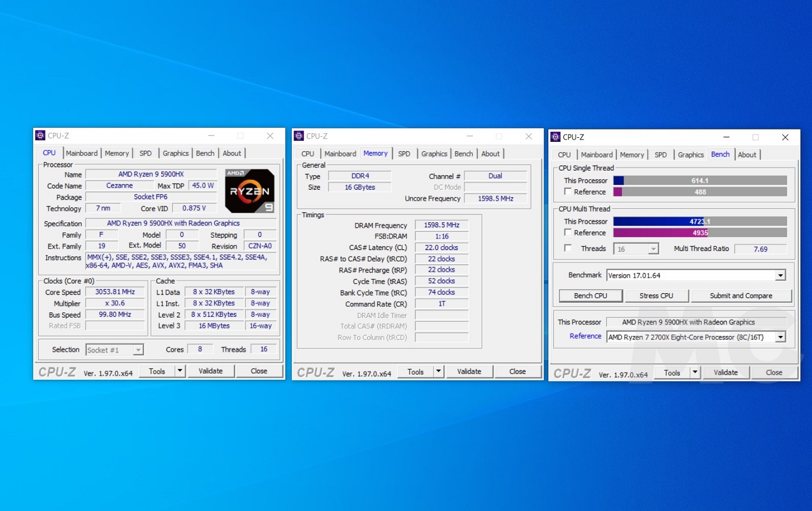Open Graphics tab in Bench window
812x511 pixels.
tap(691, 155)
